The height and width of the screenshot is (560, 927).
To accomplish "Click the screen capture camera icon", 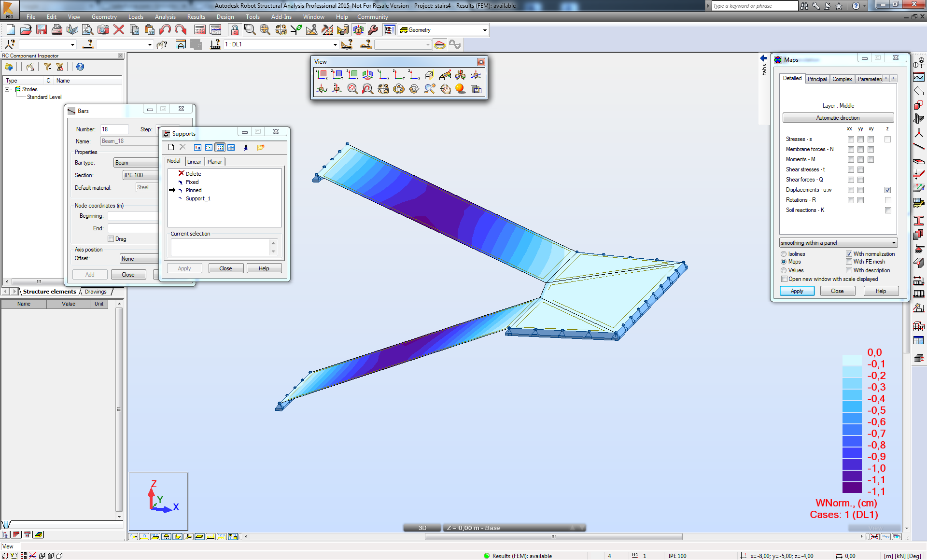I will pyautogui.click(x=103, y=30).
